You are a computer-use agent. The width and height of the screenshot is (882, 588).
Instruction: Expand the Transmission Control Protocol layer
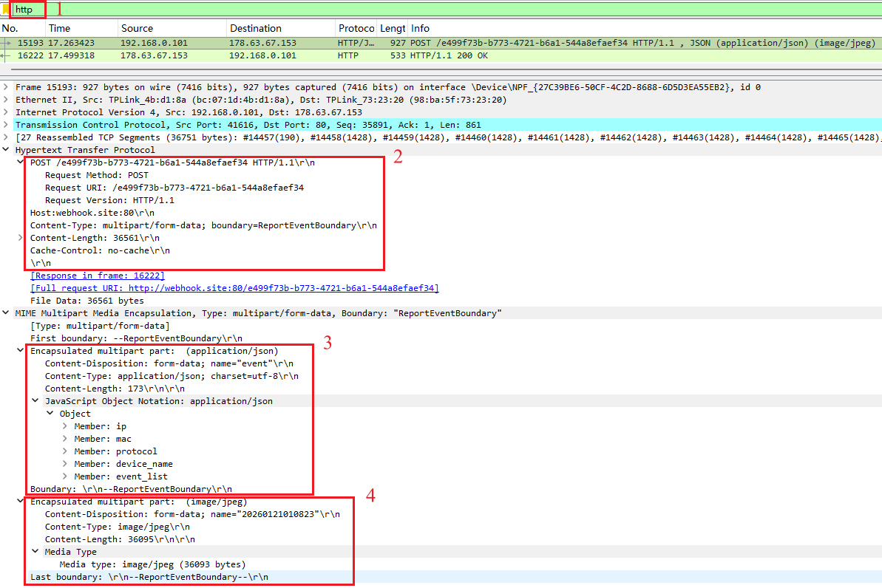click(6, 124)
